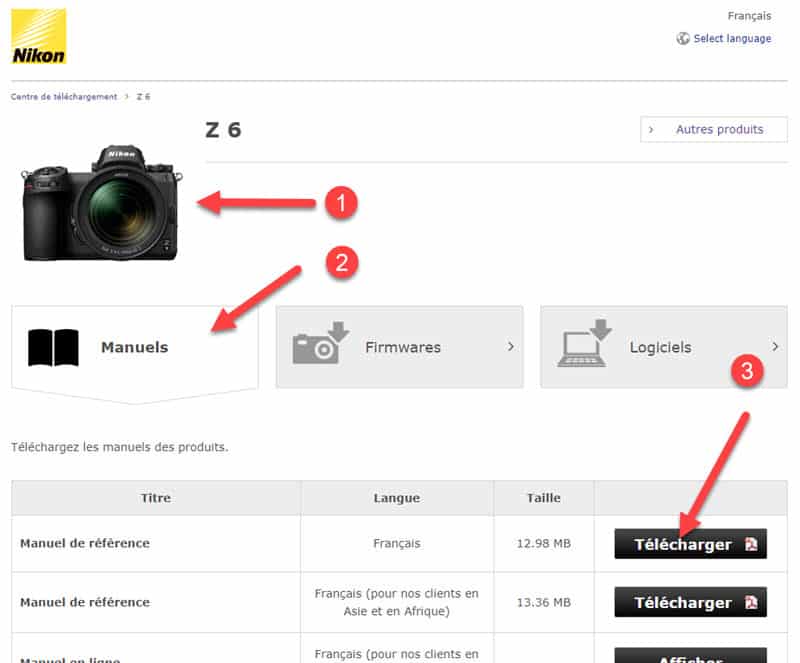Image resolution: width=800 pixels, height=663 pixels.
Task: Click the Français label at top right
Action: click(x=749, y=16)
